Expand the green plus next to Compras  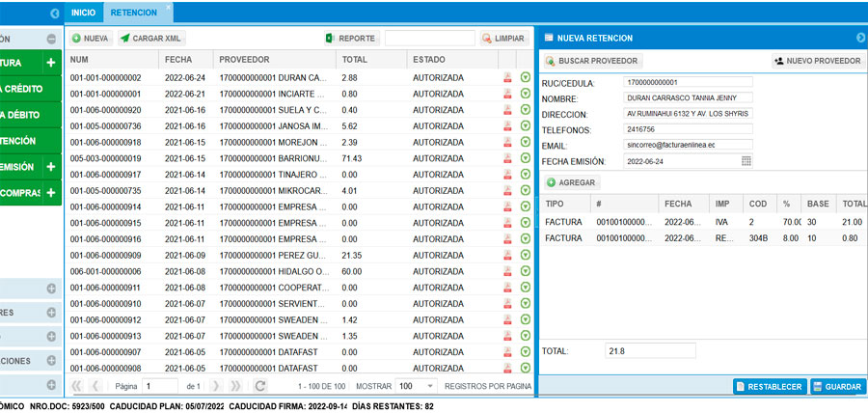(x=50, y=193)
